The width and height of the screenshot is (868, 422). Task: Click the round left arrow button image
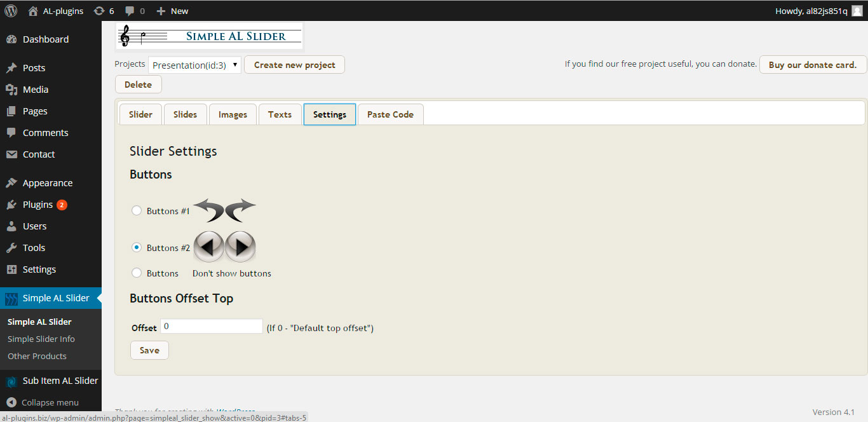(x=209, y=247)
